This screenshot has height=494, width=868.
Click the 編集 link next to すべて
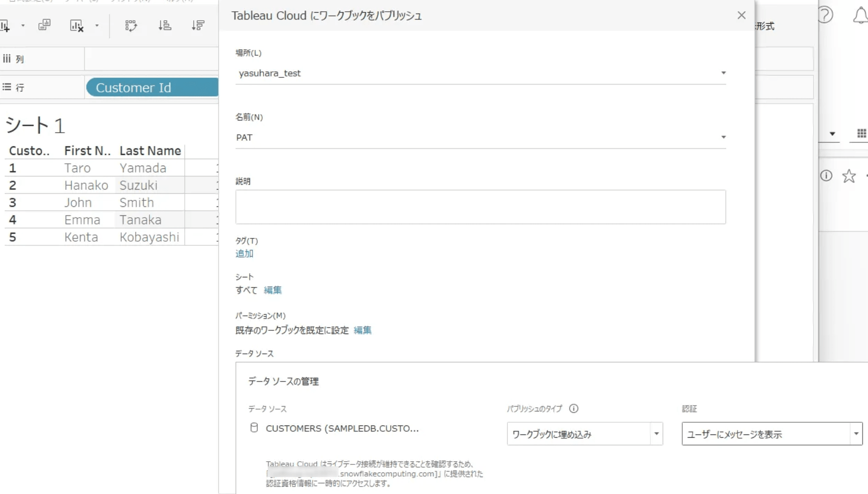(x=272, y=290)
